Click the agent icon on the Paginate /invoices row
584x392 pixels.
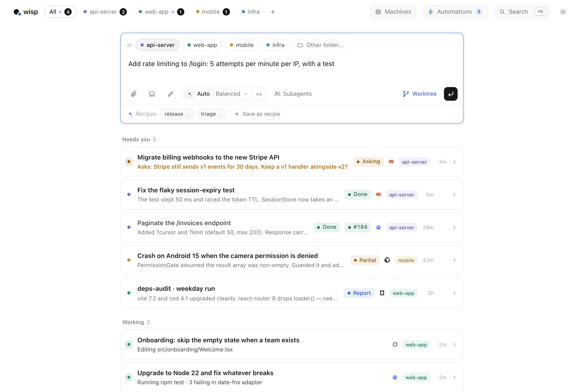[378, 227]
